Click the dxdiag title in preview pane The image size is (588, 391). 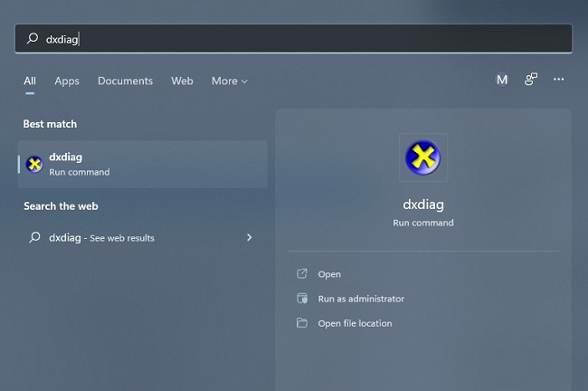(423, 205)
